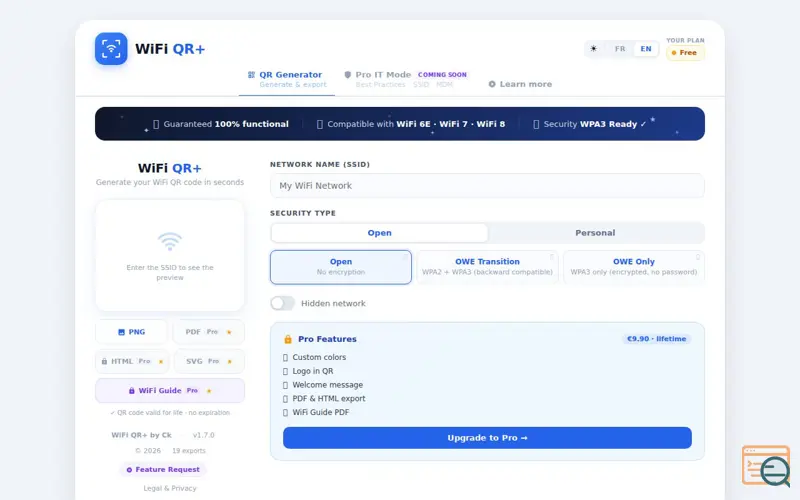Click the HTML button lock icon

(x=105, y=361)
